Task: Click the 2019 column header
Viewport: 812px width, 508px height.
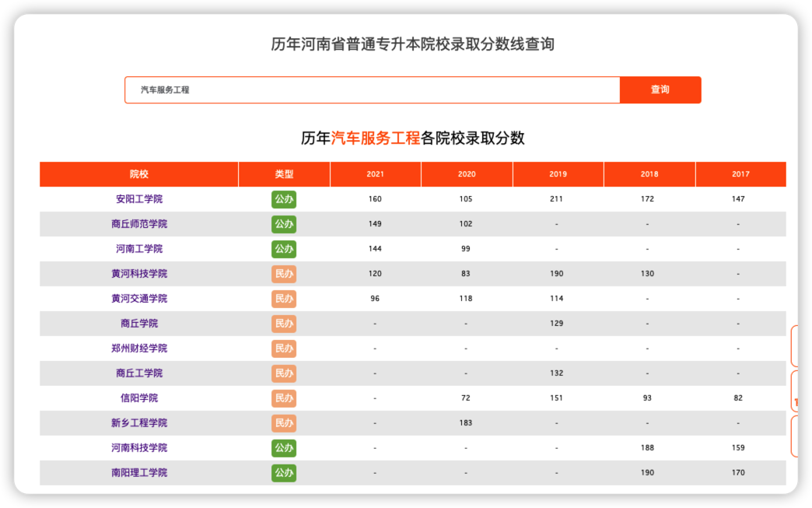Action: [x=558, y=174]
